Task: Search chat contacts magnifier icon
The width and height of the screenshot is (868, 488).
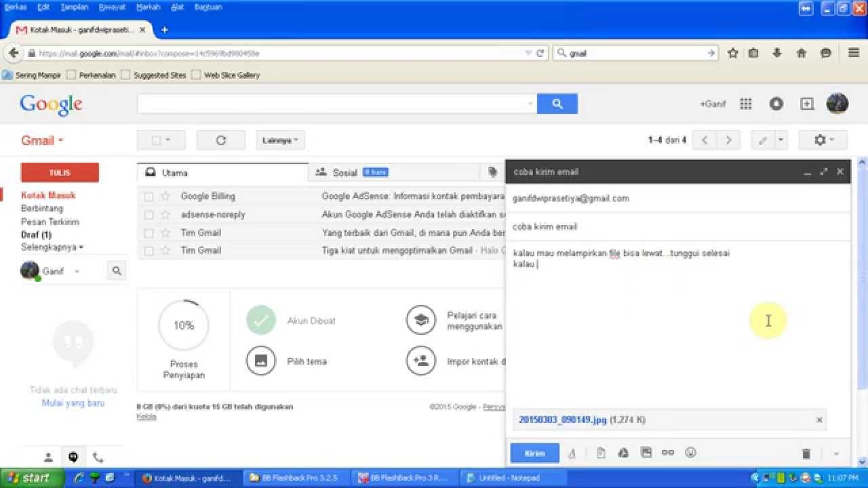Action: (x=117, y=271)
